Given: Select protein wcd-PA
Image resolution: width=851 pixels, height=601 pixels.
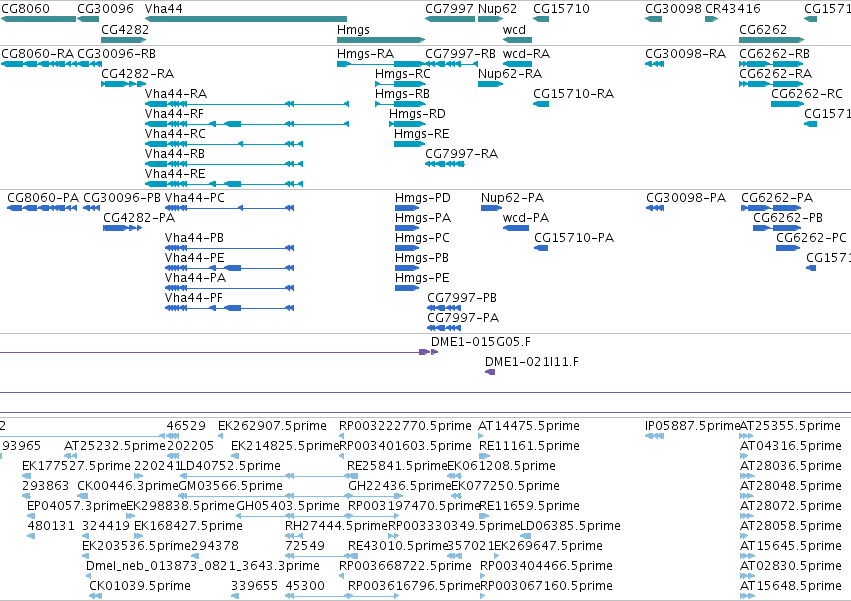Looking at the screenshot, I should (526, 218).
